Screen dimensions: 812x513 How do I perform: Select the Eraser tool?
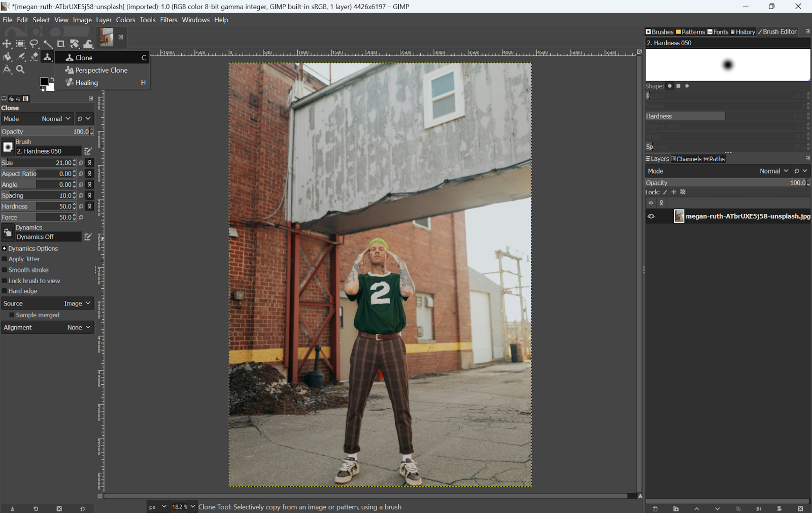tap(34, 57)
